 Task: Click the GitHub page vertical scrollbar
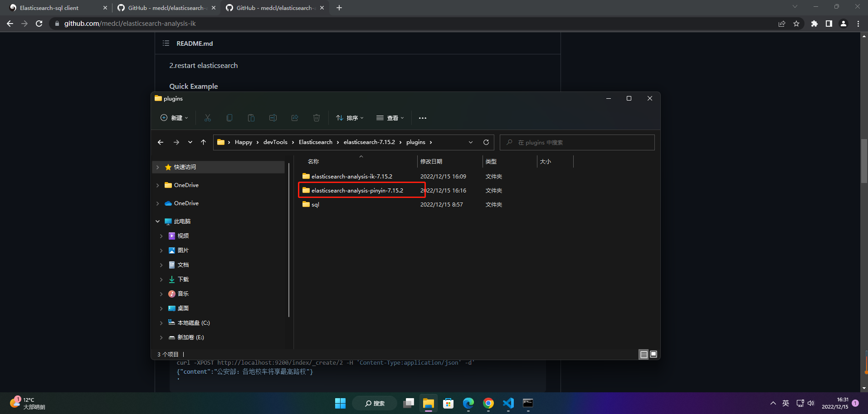click(864, 161)
